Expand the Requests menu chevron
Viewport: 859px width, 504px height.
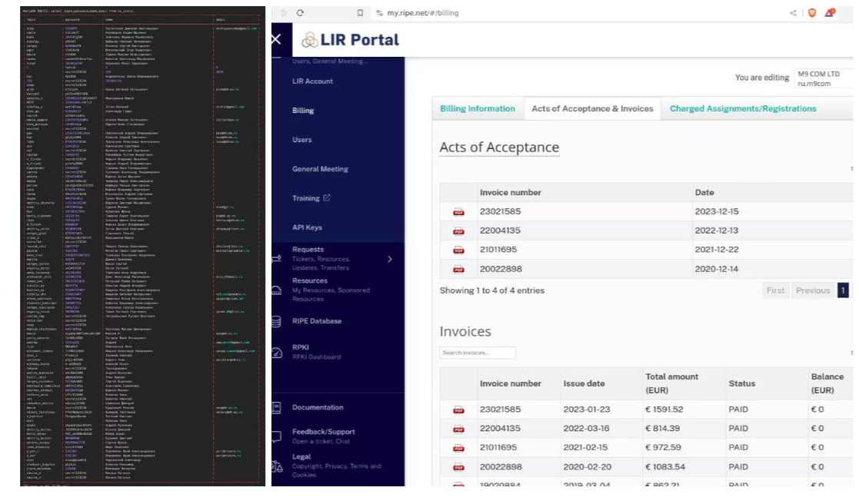[390, 259]
